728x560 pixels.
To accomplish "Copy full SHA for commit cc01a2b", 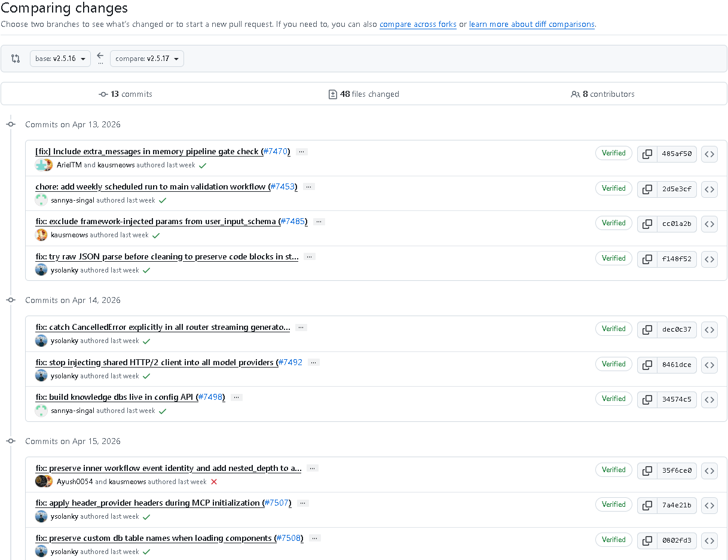I will click(647, 224).
